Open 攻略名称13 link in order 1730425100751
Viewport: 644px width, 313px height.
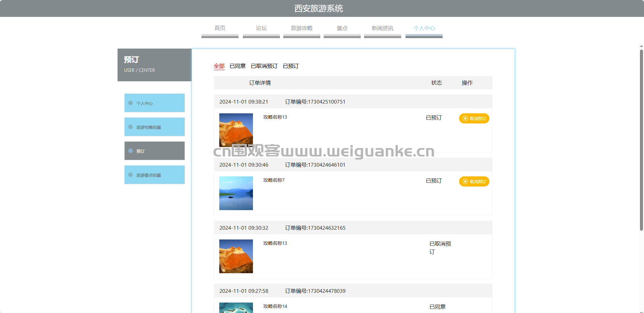[x=275, y=117]
